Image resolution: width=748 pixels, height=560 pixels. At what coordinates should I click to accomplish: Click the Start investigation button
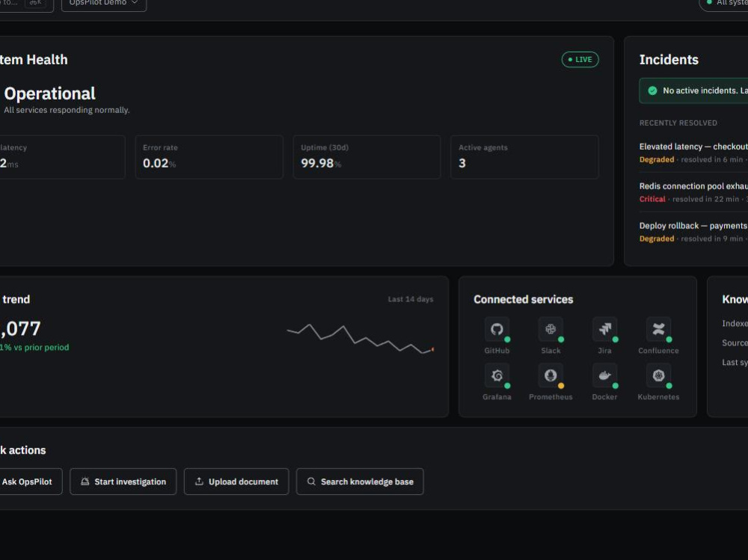[123, 481]
